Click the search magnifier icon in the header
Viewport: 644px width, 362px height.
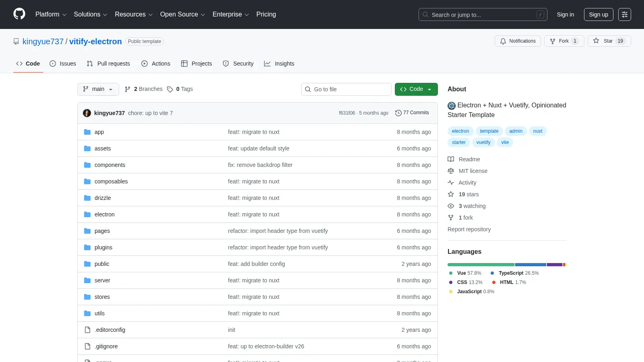click(x=425, y=14)
